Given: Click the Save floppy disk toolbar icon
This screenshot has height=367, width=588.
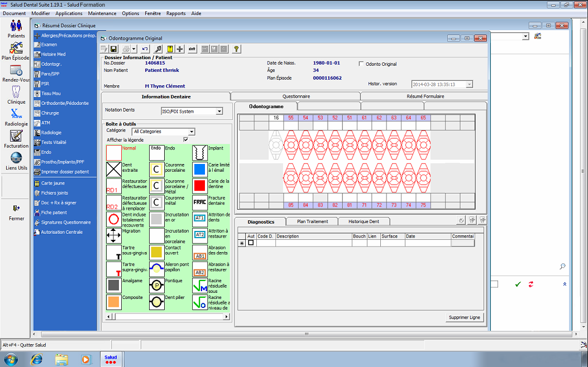Looking at the screenshot, I should pyautogui.click(x=113, y=49).
